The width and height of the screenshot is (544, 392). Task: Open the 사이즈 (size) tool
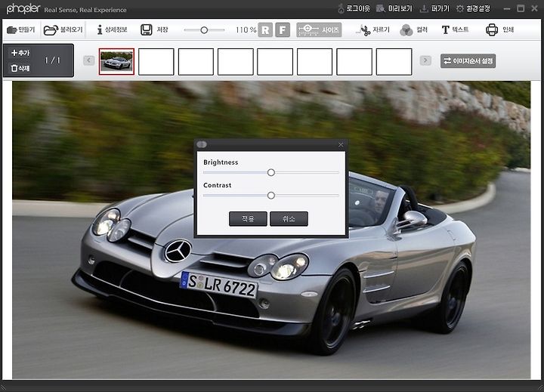point(319,29)
